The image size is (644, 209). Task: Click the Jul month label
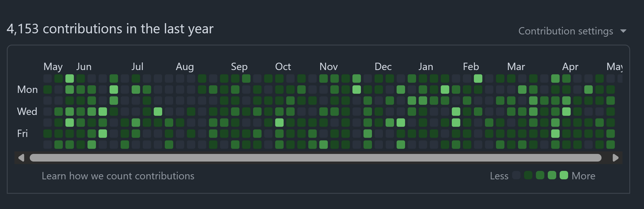[137, 67]
